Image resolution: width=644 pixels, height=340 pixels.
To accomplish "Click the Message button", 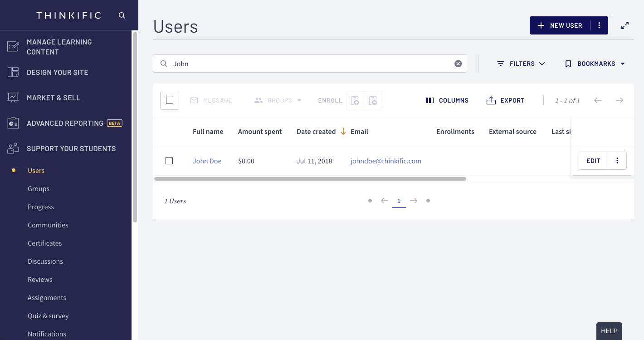I will click(211, 100).
